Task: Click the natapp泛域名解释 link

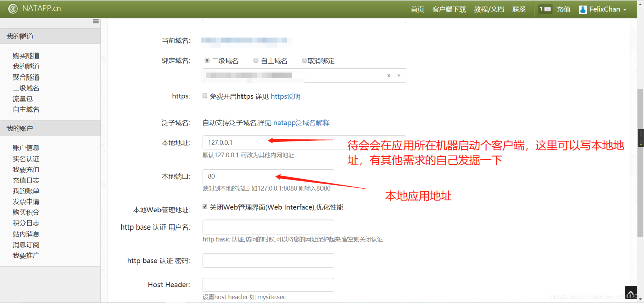Action: click(x=301, y=123)
